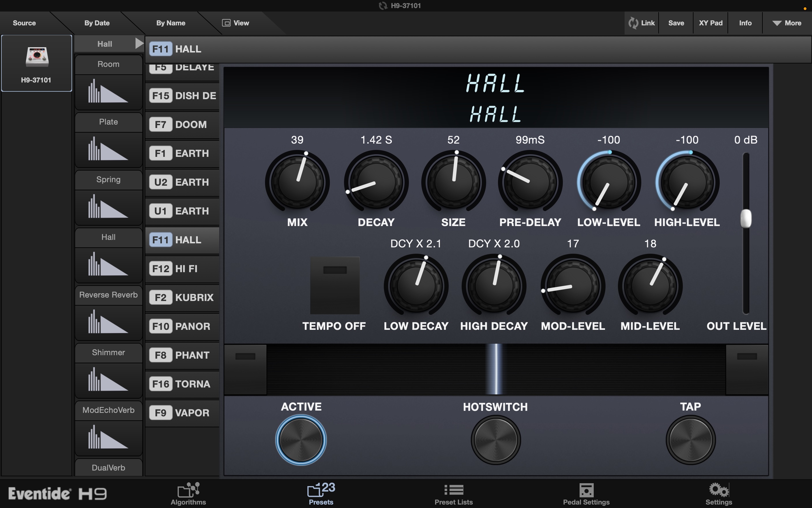Select the F16 TORNA preset
This screenshot has width=812, height=508.
[x=183, y=384]
